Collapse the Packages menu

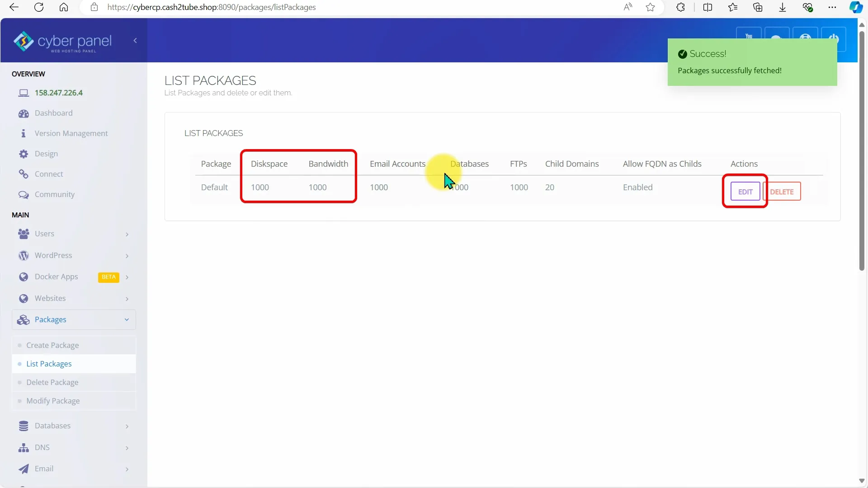pyautogui.click(x=127, y=320)
